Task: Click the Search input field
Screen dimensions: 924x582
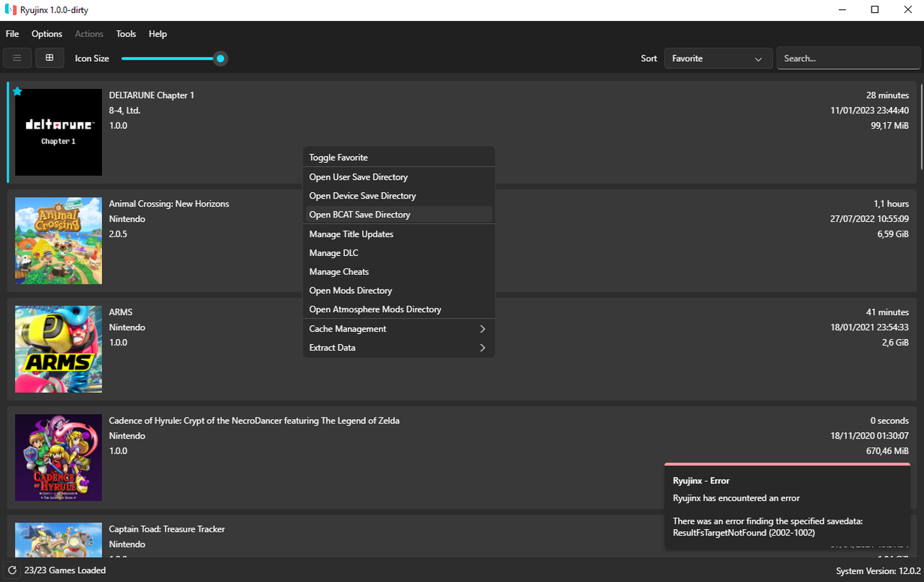Action: pos(848,58)
